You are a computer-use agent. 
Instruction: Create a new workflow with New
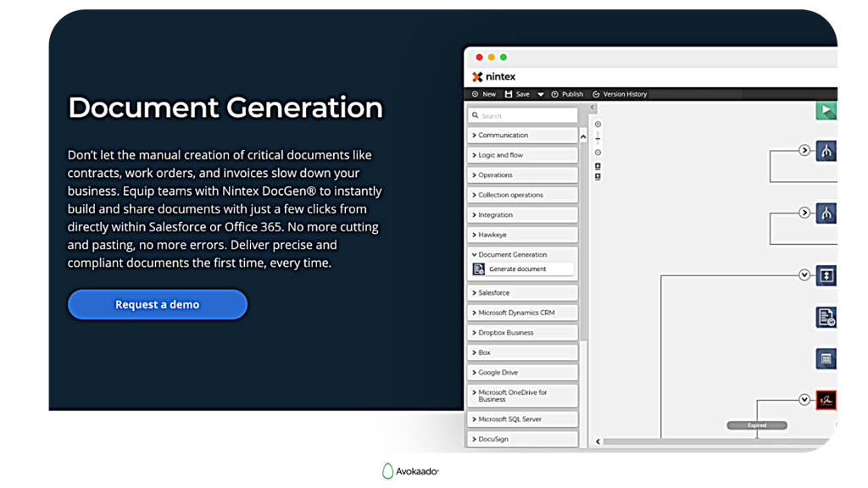[x=484, y=94]
